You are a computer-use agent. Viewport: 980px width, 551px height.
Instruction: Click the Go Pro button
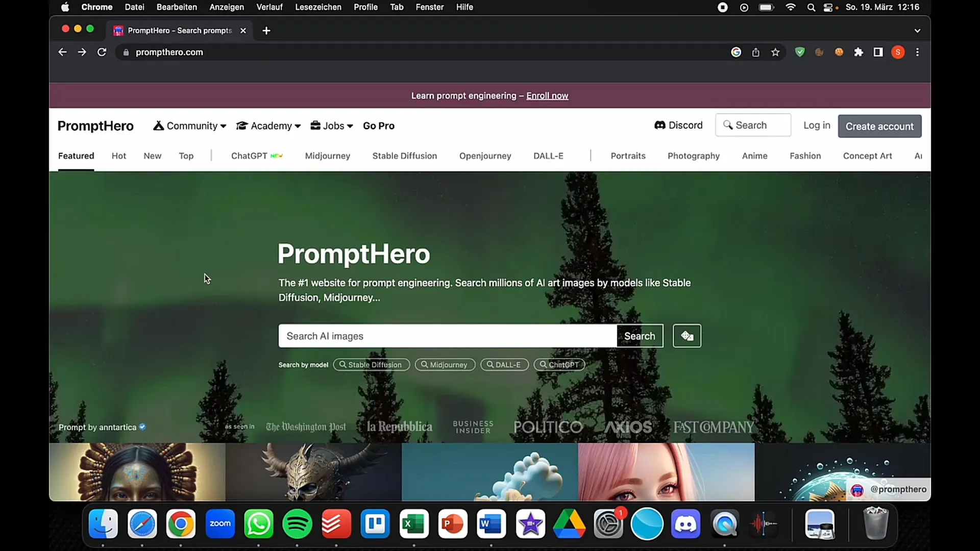[378, 126]
